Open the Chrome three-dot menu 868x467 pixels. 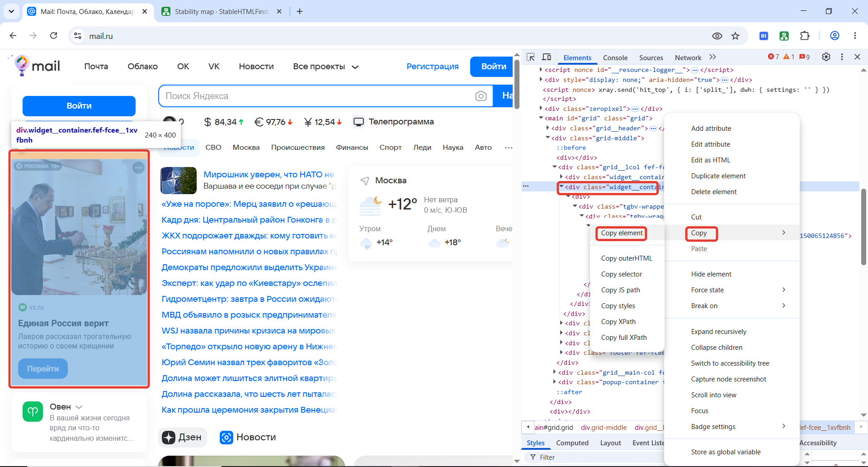[855, 36]
